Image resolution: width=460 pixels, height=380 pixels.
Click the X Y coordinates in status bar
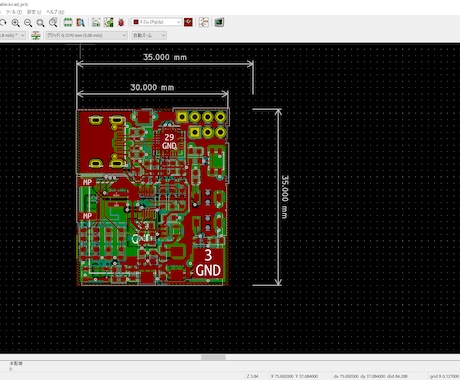[x=295, y=376]
